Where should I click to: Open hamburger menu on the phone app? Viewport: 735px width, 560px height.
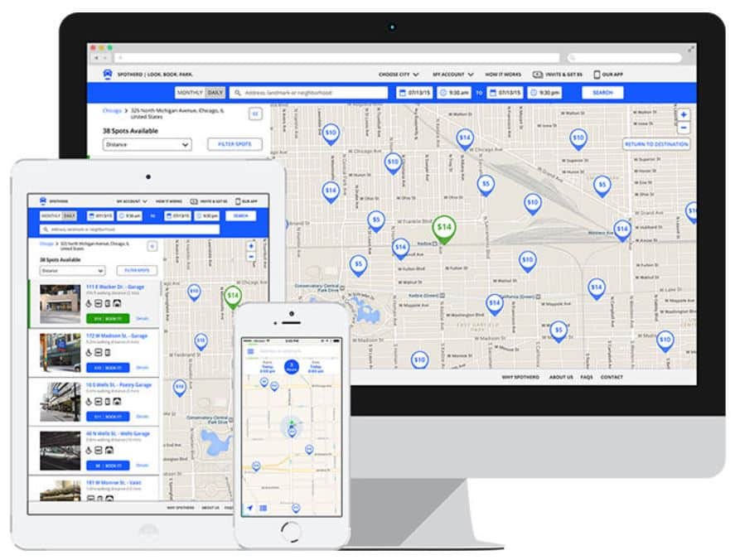click(x=250, y=351)
